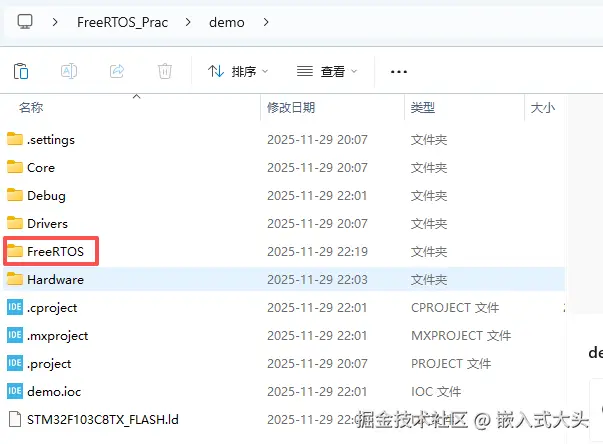Viewport: 603px width, 444px height.
Task: Open the 查看 view dropdown
Action: [327, 72]
